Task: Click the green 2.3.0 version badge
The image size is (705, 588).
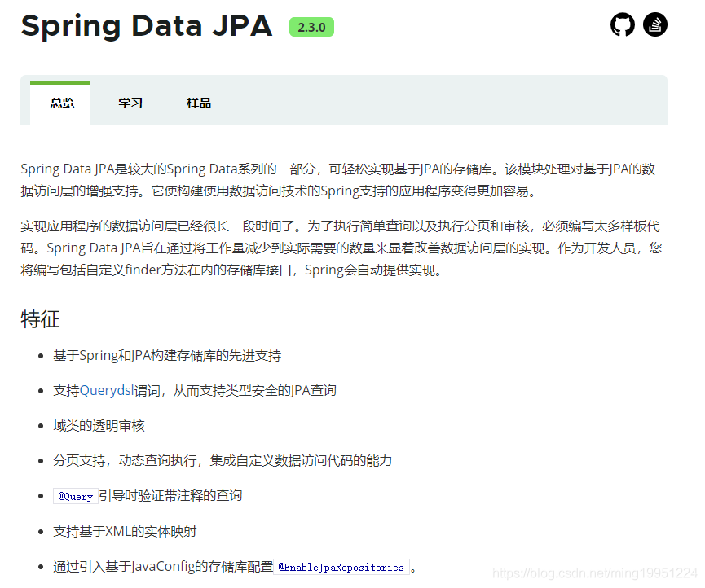Action: click(311, 27)
